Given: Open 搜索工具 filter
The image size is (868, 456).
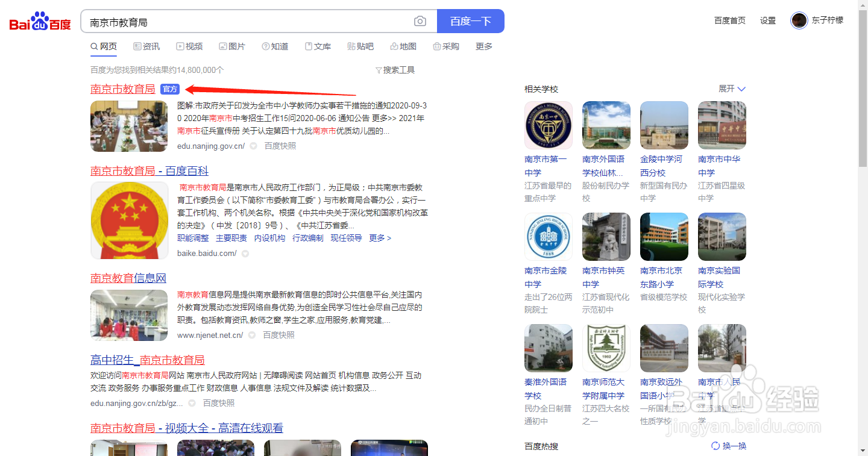Looking at the screenshot, I should pyautogui.click(x=395, y=70).
